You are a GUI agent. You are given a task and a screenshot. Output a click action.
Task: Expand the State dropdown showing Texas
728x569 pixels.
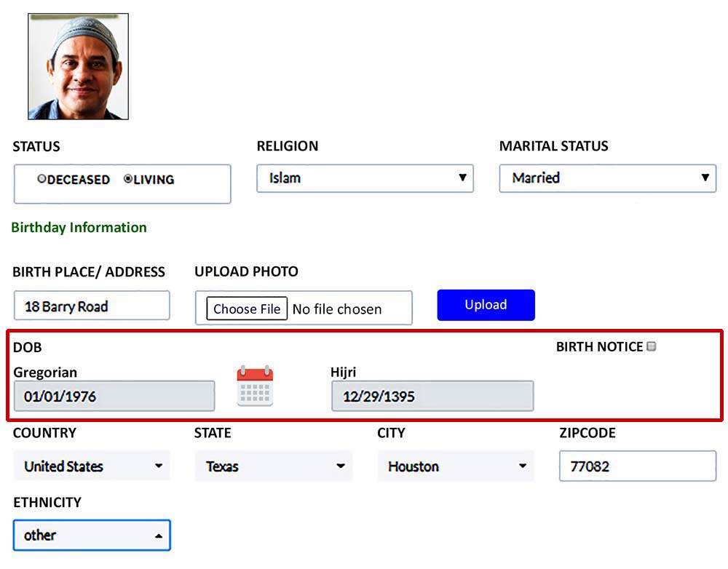click(x=273, y=466)
